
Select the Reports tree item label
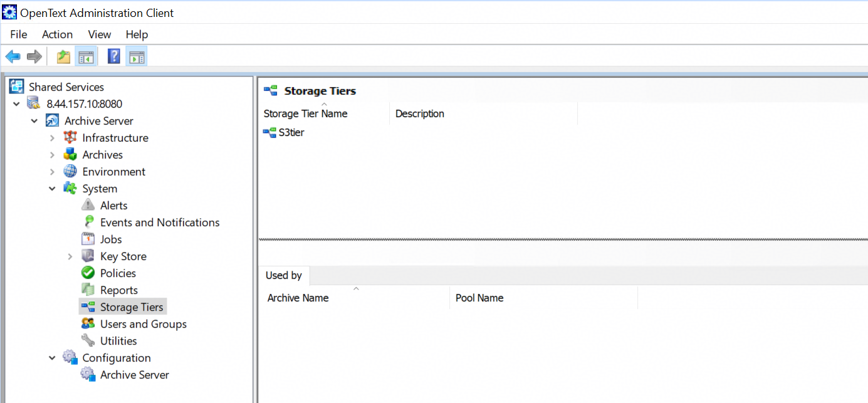(119, 290)
